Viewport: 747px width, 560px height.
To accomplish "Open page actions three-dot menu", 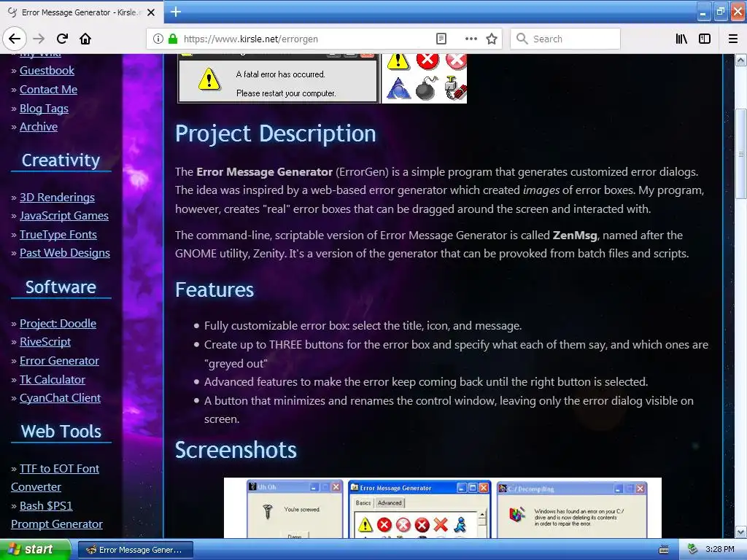I will [x=471, y=39].
